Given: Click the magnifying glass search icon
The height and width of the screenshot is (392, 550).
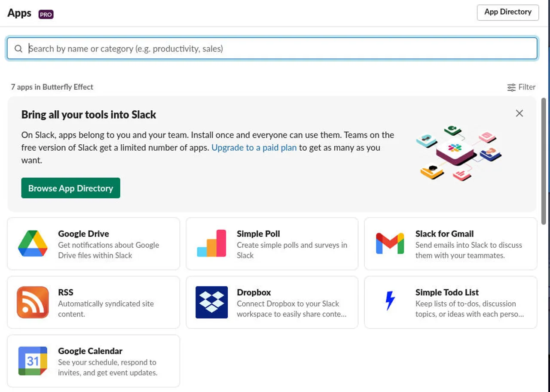Looking at the screenshot, I should [18, 49].
